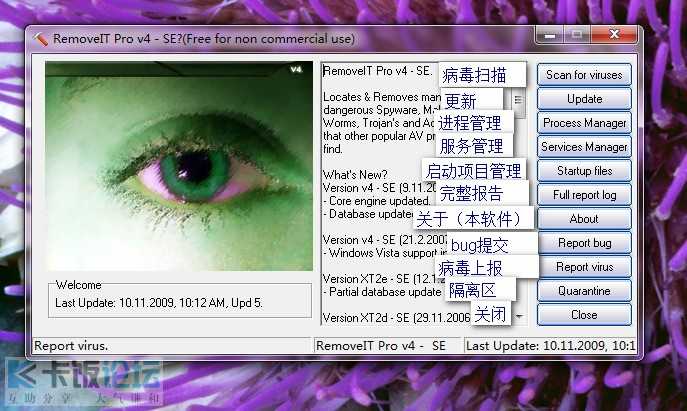Click the 'Last Update: 10.11.2009, 10:12 AM, Upd 5.' text

pyautogui.click(x=159, y=303)
